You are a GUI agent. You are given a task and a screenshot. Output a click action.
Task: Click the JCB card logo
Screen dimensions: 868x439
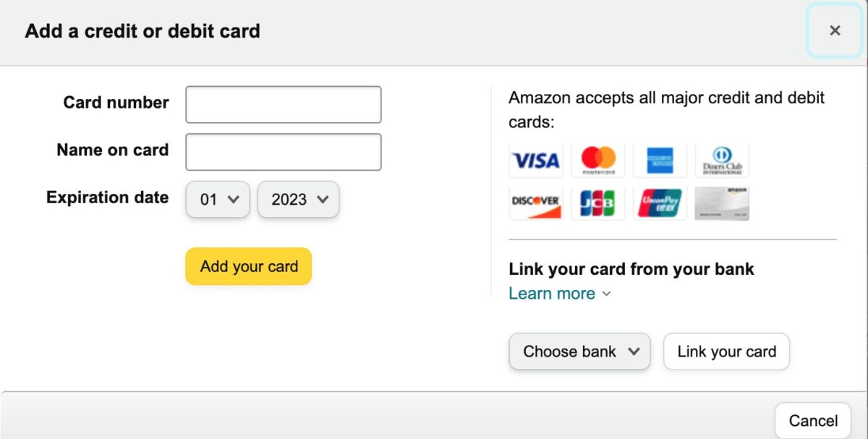pos(598,203)
